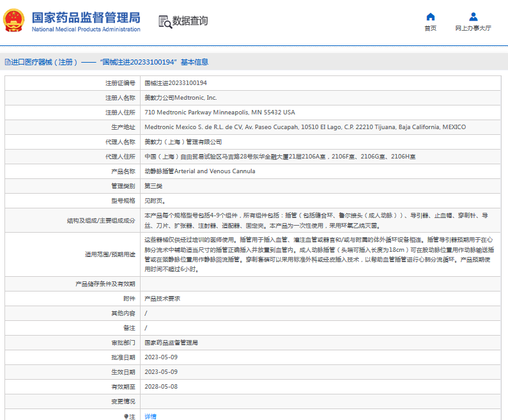The image size is (508, 420).
Task: Click the 注册证编号 row label
Action: coord(120,83)
